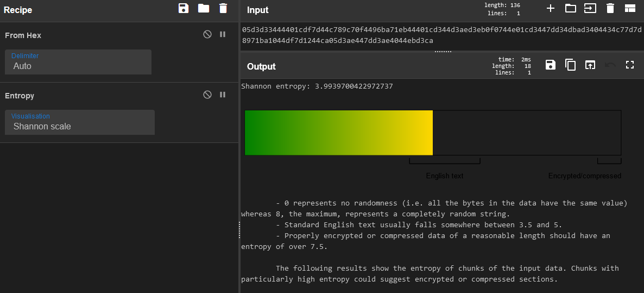This screenshot has width=644, height=293.
Task: Maximise the output pane
Action: [x=630, y=65]
